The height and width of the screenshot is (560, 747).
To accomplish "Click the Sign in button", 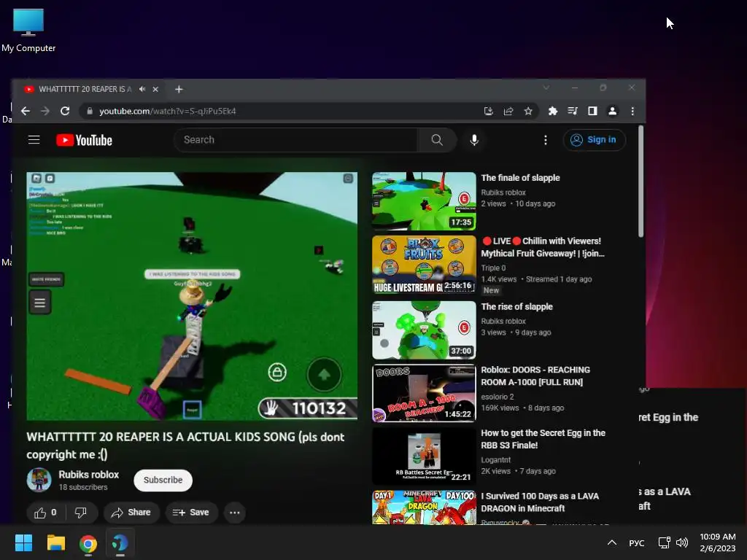I will click(x=594, y=139).
